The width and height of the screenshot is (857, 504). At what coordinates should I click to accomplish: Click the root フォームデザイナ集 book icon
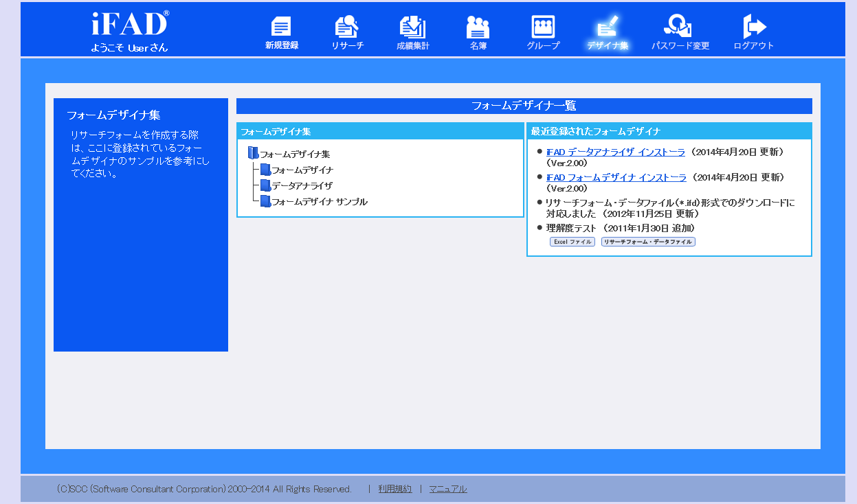tap(253, 153)
